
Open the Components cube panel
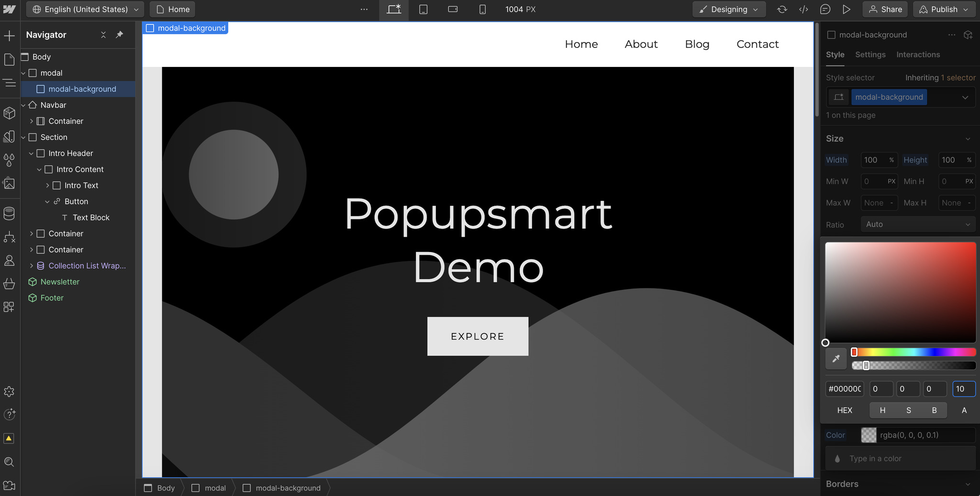point(10,113)
